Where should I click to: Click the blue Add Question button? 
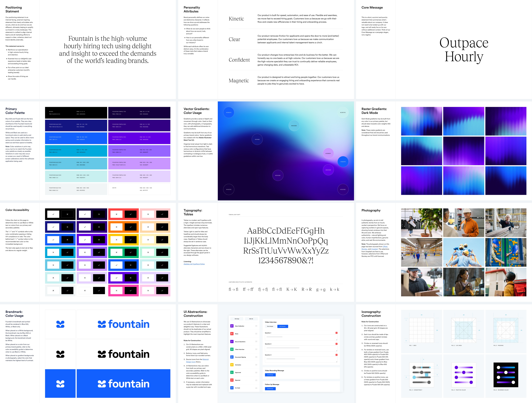283,326
